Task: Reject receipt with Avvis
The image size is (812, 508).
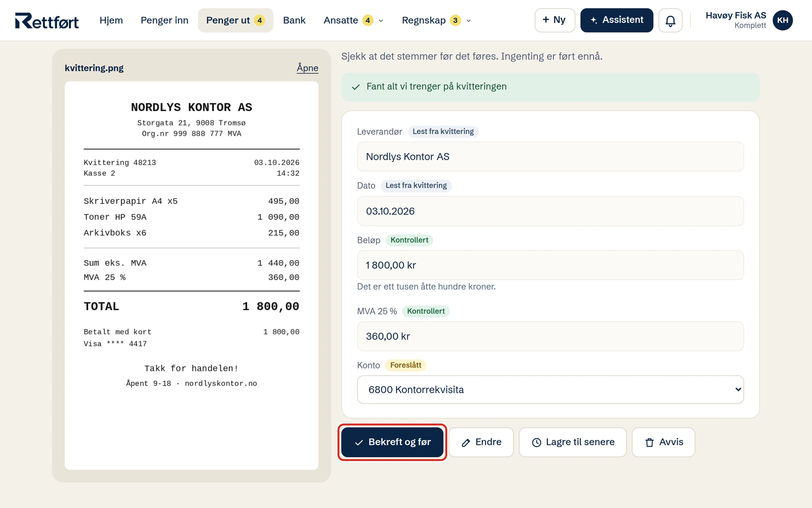Action: coord(663,442)
